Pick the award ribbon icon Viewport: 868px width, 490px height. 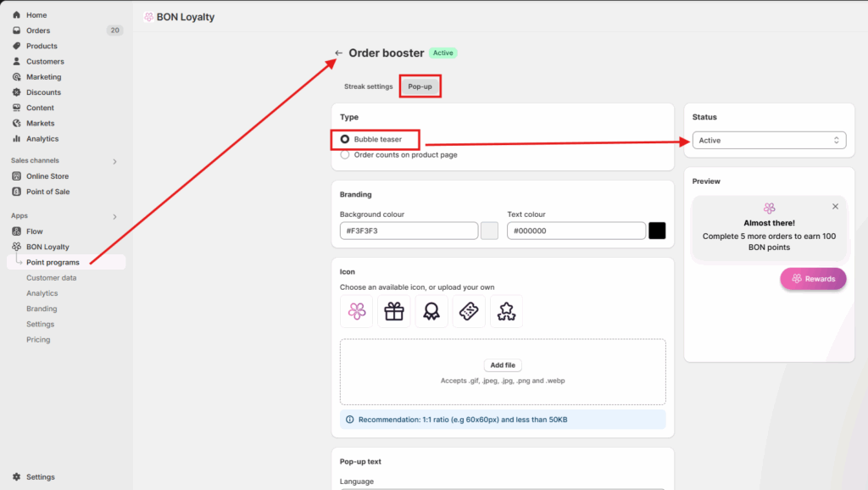[431, 312]
